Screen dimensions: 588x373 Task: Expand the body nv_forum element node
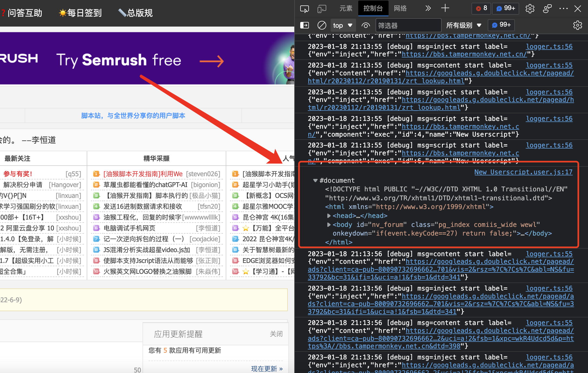(x=329, y=225)
